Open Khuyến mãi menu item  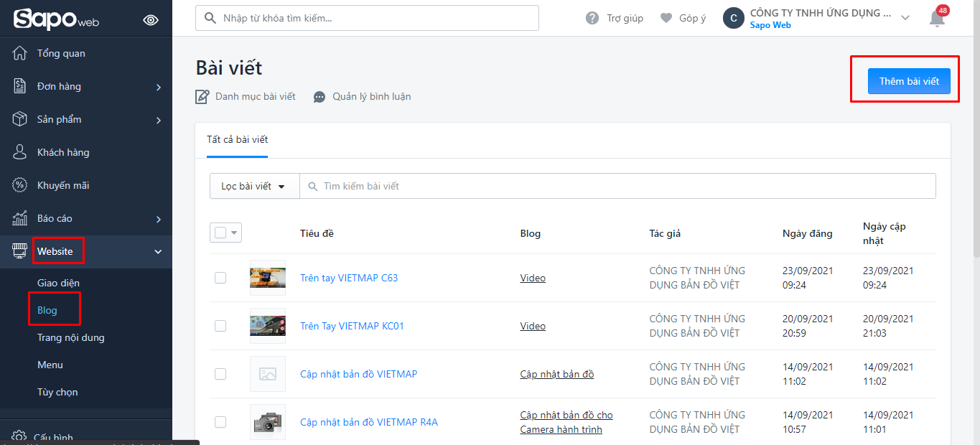[63, 185]
